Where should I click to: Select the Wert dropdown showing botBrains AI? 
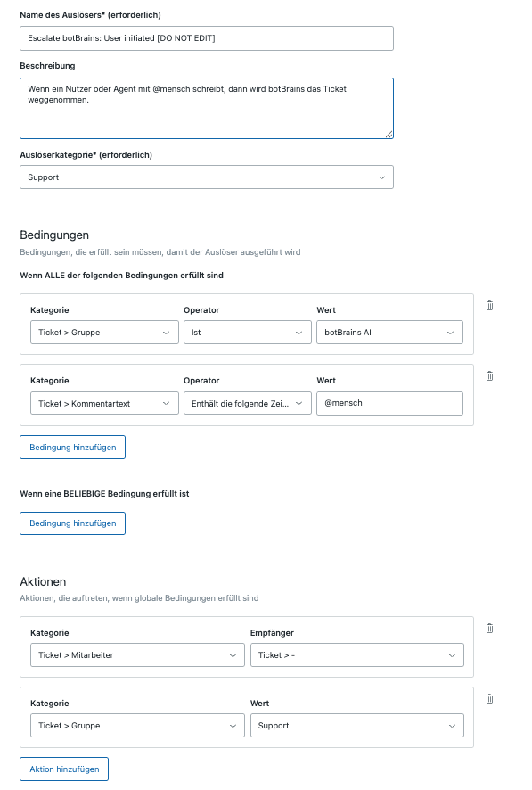point(389,332)
